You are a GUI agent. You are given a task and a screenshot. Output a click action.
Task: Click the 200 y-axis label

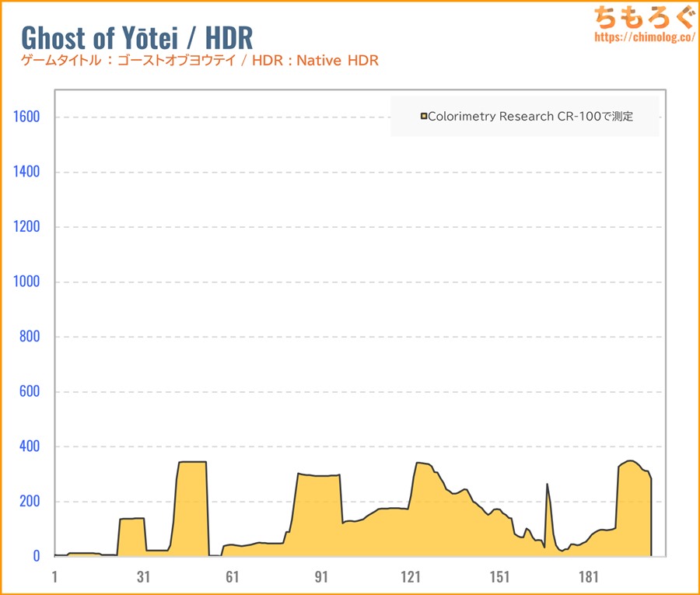point(29,501)
